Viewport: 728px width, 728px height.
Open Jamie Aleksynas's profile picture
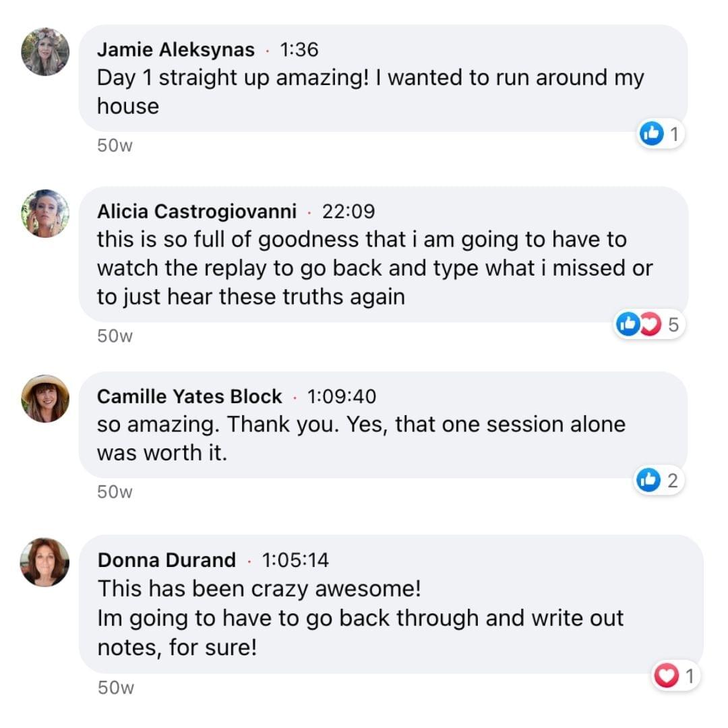click(x=45, y=52)
